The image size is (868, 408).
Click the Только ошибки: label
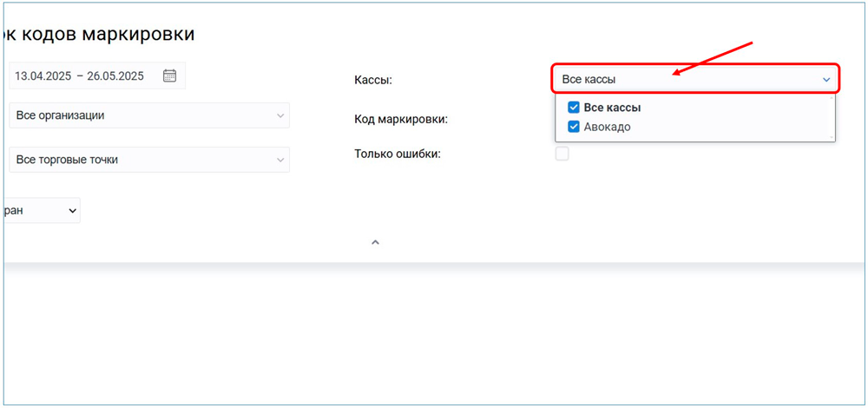point(398,154)
